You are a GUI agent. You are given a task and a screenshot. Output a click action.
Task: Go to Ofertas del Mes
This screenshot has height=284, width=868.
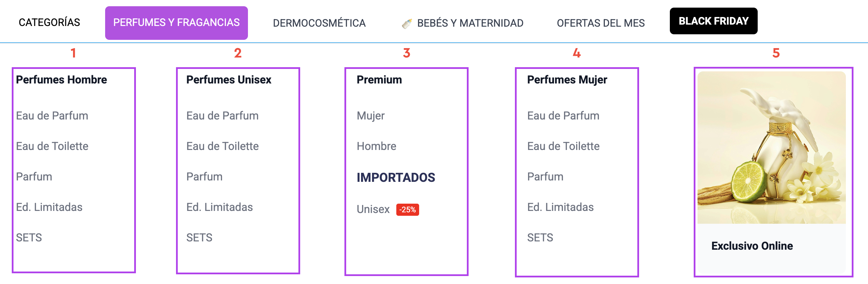[601, 23]
